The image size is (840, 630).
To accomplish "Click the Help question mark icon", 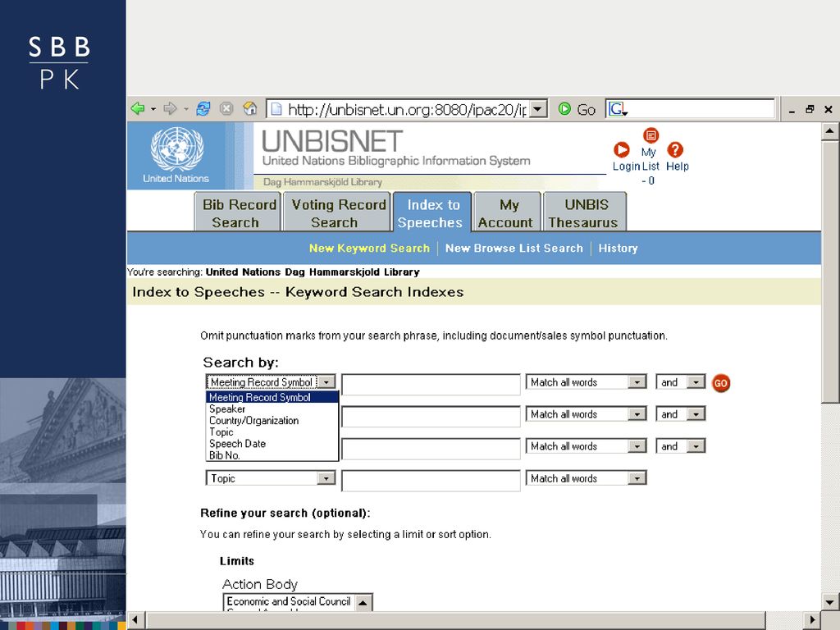I will coord(675,149).
